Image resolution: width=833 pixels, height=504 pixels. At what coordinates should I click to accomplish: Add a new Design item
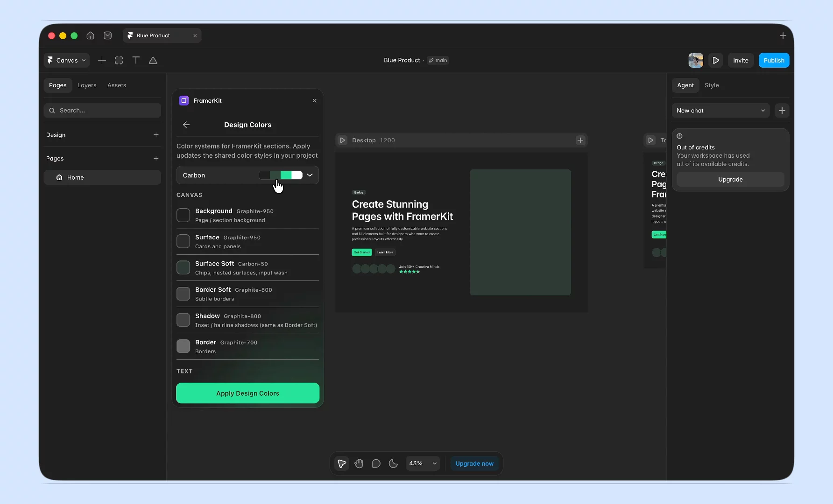156,135
